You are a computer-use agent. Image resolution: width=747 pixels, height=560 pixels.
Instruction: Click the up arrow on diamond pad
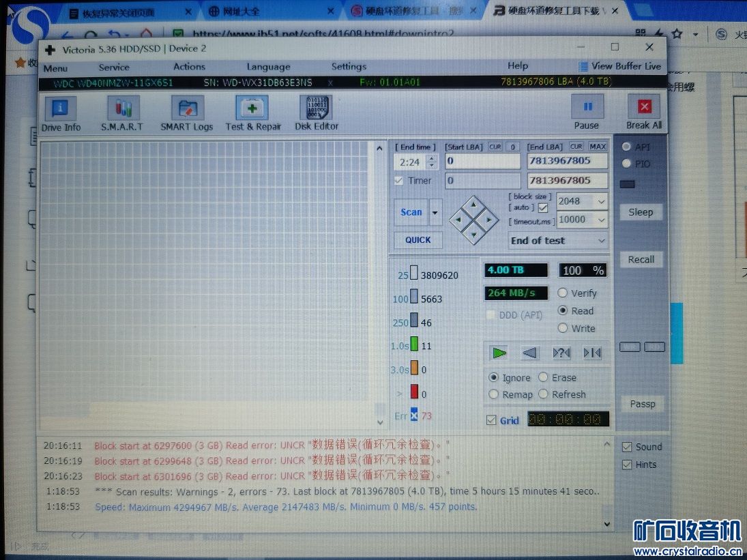click(x=473, y=205)
